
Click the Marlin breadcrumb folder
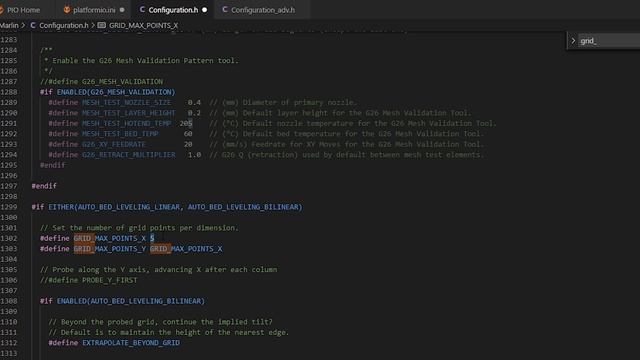(x=9, y=25)
